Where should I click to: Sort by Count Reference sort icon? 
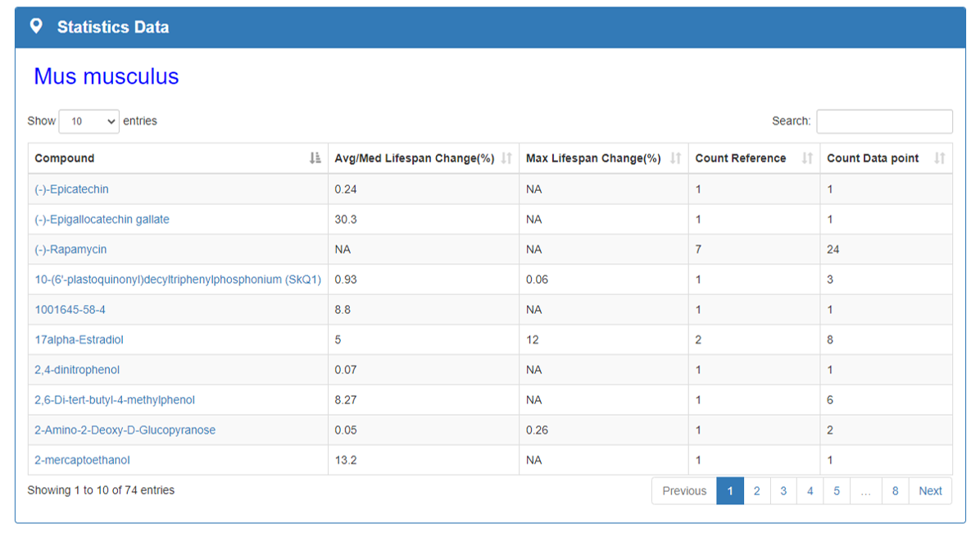[x=807, y=158]
